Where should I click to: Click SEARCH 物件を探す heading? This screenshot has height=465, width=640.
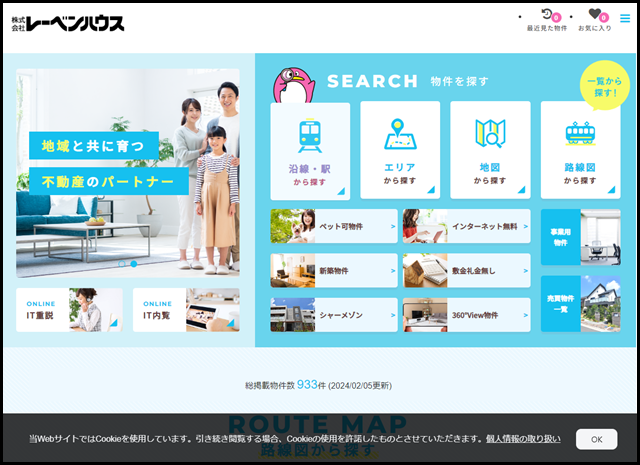(x=408, y=81)
